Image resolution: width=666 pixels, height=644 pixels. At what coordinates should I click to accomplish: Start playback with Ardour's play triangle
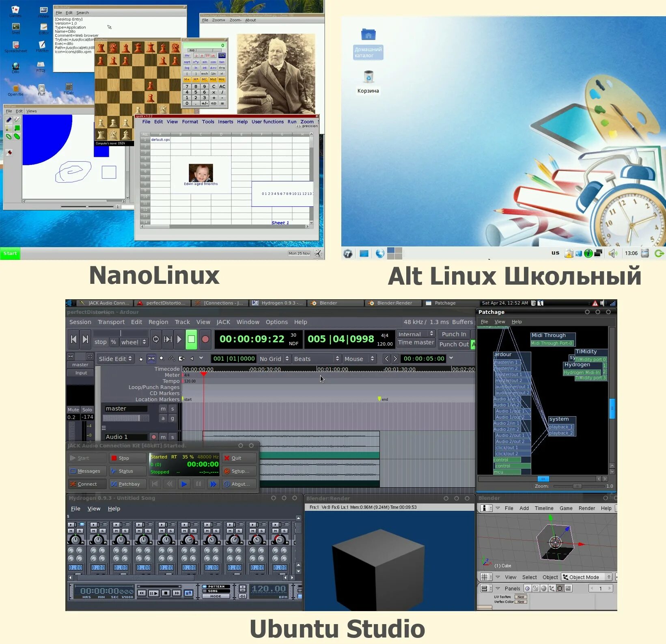(x=179, y=339)
